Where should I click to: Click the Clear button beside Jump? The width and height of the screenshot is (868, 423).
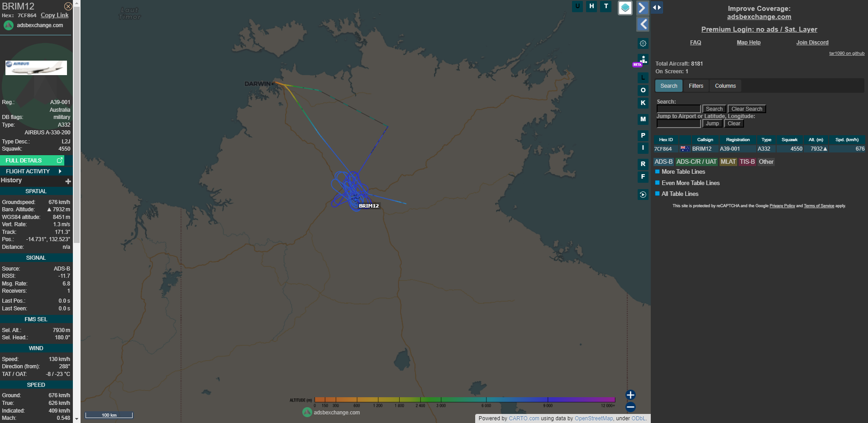pyautogui.click(x=734, y=124)
